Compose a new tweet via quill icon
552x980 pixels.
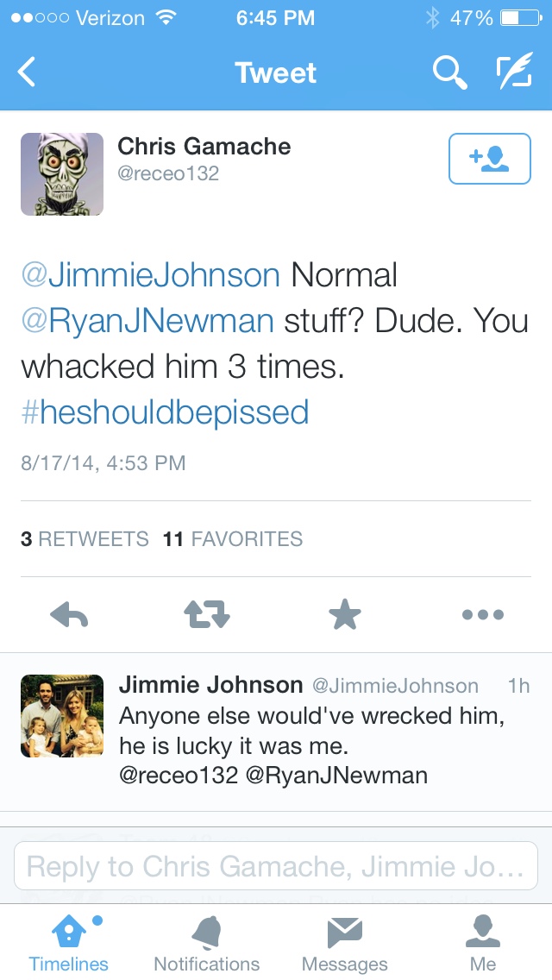point(516,72)
